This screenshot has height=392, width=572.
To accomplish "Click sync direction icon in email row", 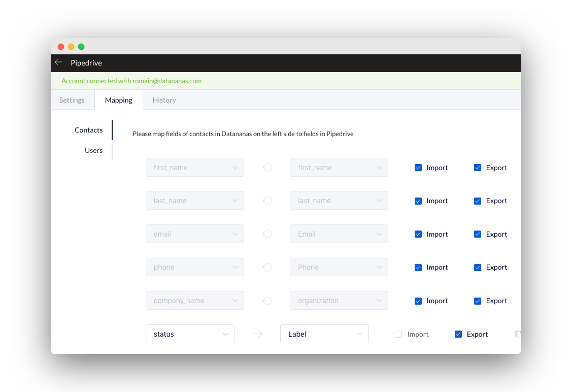I will (267, 234).
